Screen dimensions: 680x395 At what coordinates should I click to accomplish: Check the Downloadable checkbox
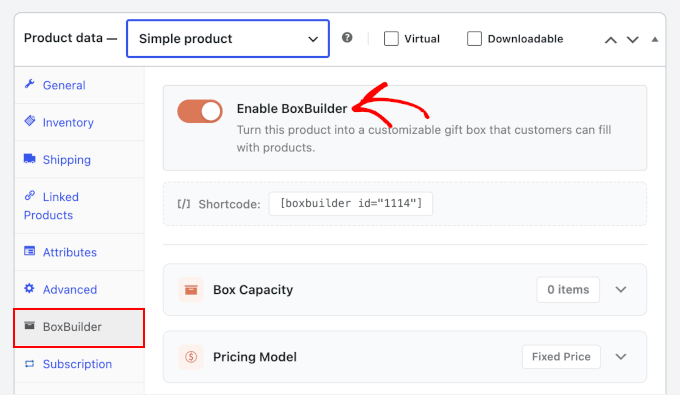pyautogui.click(x=474, y=39)
